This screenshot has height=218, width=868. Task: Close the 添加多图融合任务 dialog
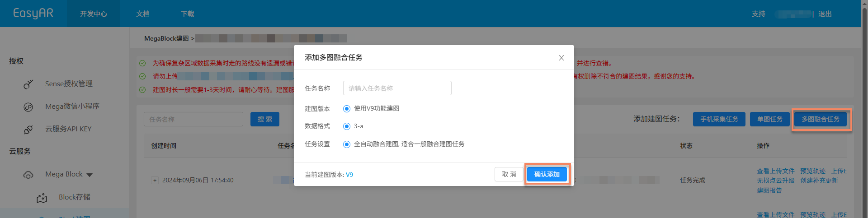[x=561, y=58]
